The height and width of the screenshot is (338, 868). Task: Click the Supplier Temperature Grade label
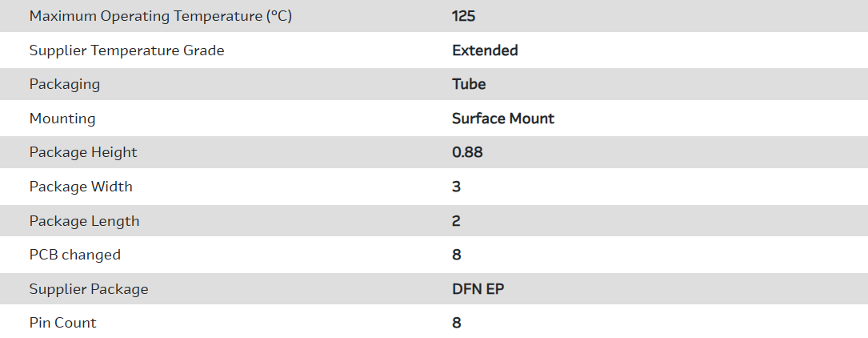coord(126,50)
